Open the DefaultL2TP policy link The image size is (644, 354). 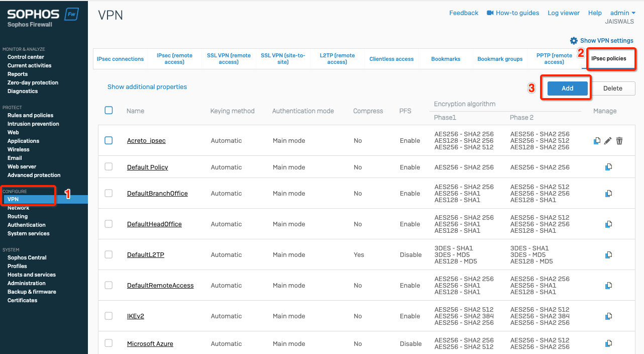146,255
